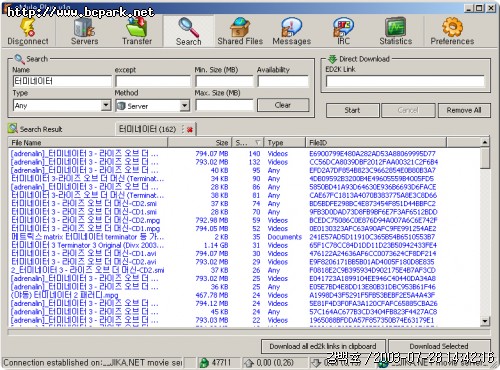Sort by the FileID column header
This screenshot has height=370, width=500.
(376, 143)
